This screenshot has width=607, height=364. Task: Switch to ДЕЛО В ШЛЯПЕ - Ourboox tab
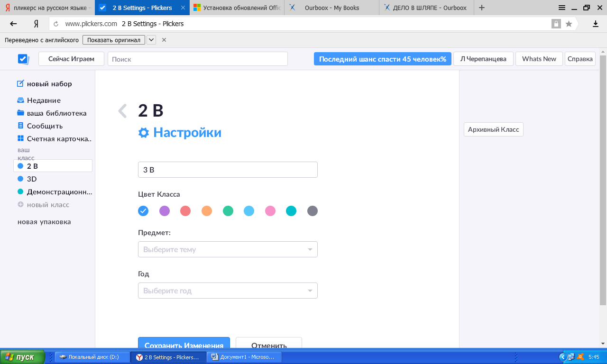click(427, 8)
